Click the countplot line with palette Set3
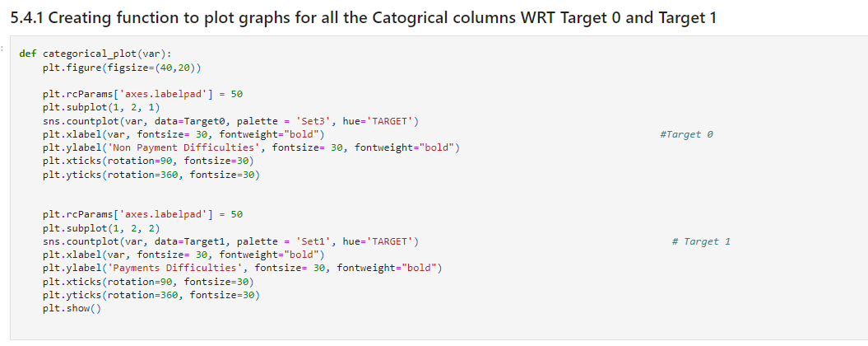Image resolution: width=868 pixels, height=346 pixels. pyautogui.click(x=230, y=121)
